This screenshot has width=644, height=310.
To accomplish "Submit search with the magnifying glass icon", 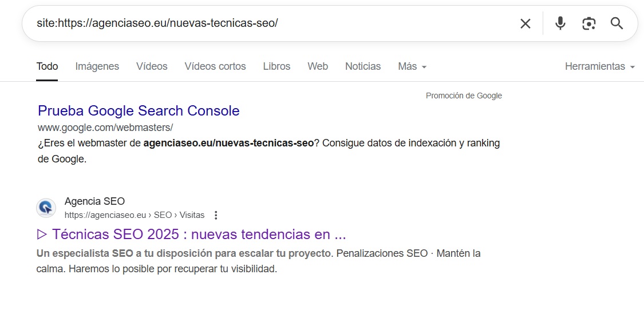I will [x=617, y=23].
